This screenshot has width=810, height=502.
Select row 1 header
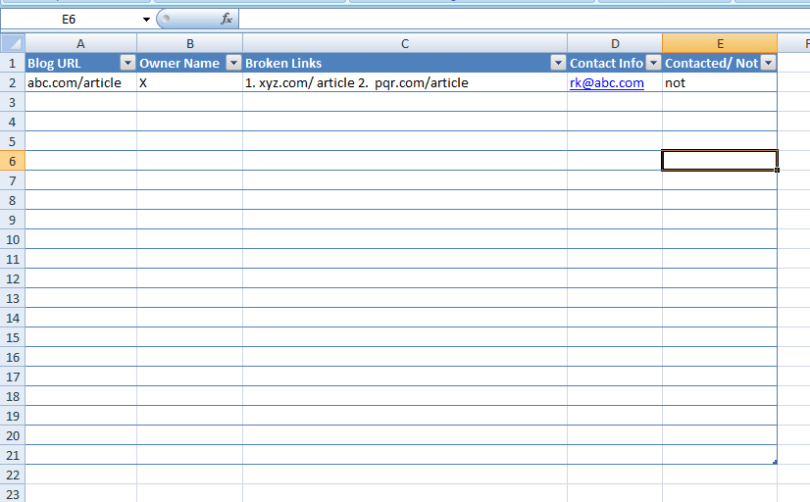tap(12, 63)
